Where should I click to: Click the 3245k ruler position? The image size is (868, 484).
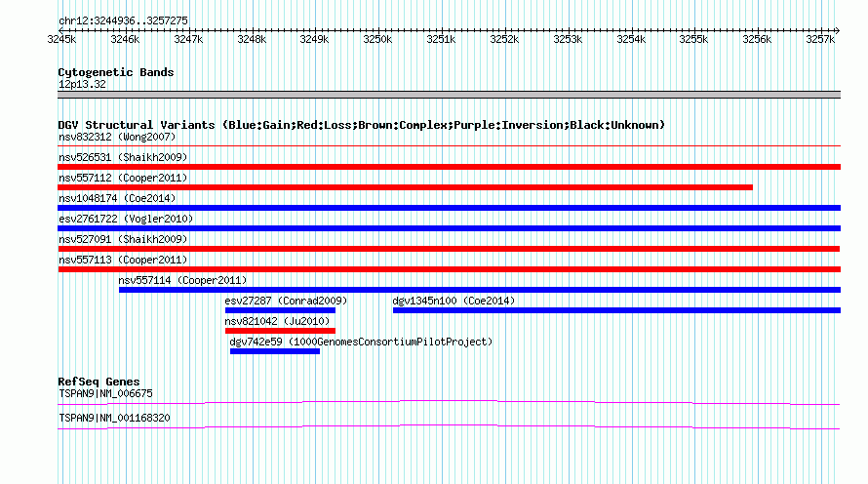pyautogui.click(x=61, y=39)
